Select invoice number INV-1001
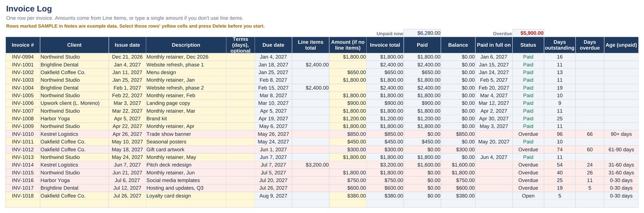Screen dimensions: 644x213 pos(23,65)
